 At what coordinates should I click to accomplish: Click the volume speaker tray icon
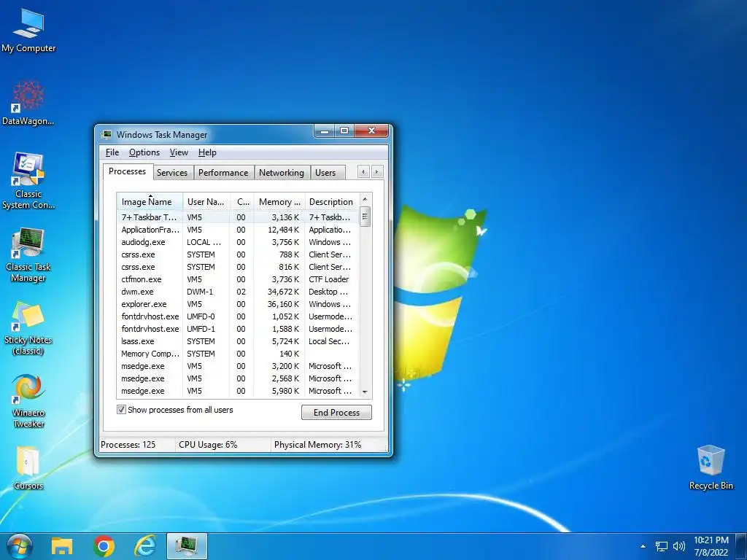pyautogui.click(x=678, y=546)
